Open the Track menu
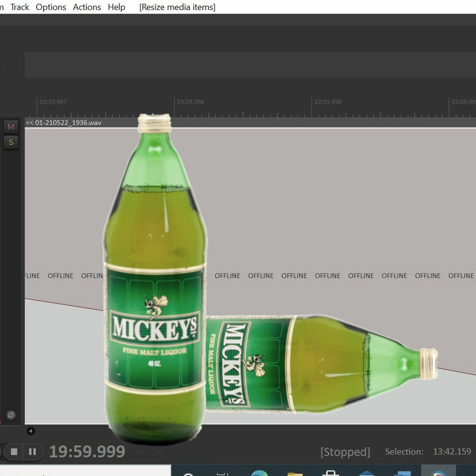 point(20,7)
